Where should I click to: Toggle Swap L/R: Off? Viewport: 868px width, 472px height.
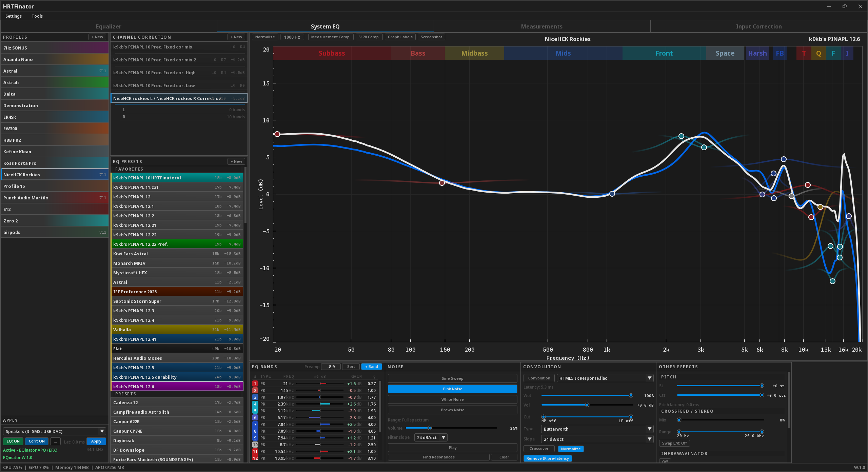pyautogui.click(x=674, y=443)
